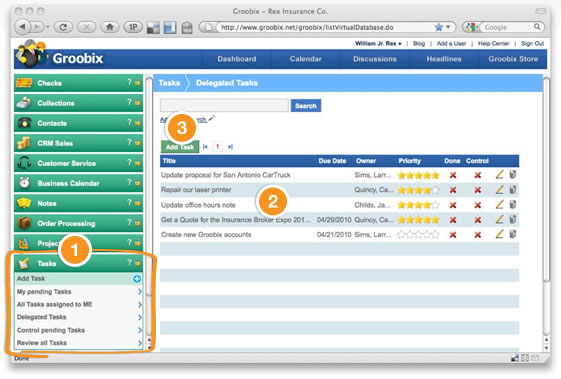Open the Dashboard tab

point(236,59)
